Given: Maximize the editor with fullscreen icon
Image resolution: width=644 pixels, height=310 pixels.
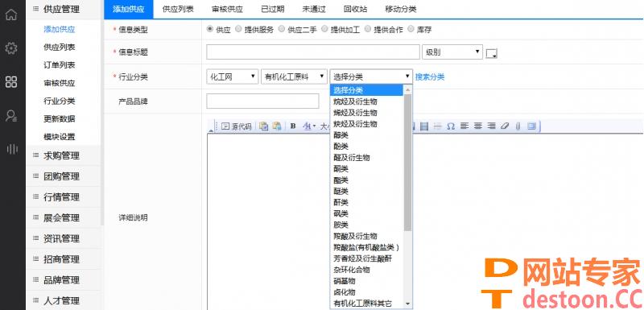Looking at the screenshot, I should click(532, 126).
